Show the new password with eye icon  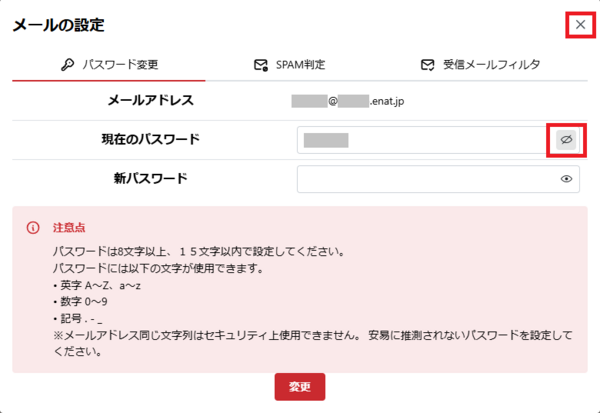(566, 179)
